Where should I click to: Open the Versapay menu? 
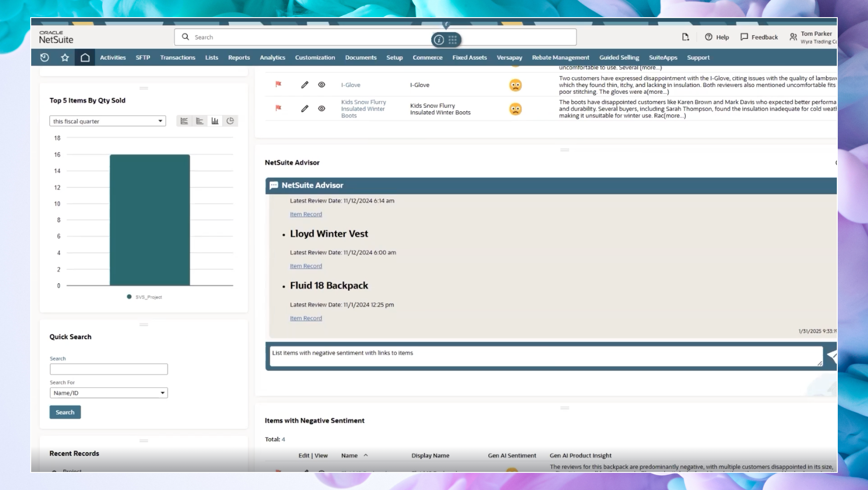tap(509, 57)
